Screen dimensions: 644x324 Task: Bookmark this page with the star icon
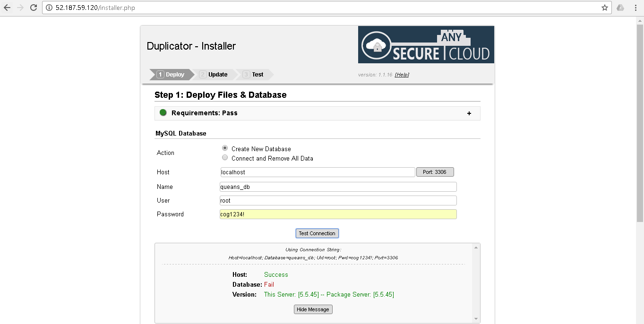pos(604,8)
